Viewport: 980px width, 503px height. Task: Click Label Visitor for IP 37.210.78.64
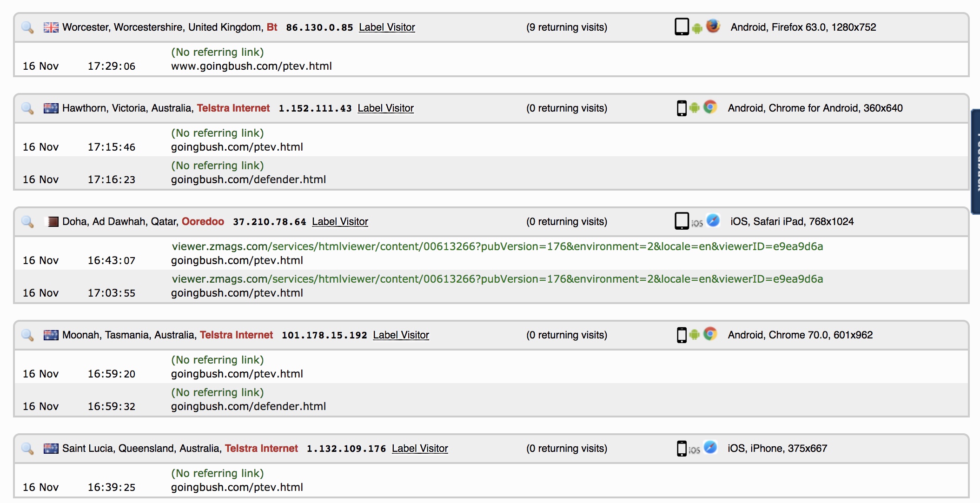pyautogui.click(x=340, y=222)
